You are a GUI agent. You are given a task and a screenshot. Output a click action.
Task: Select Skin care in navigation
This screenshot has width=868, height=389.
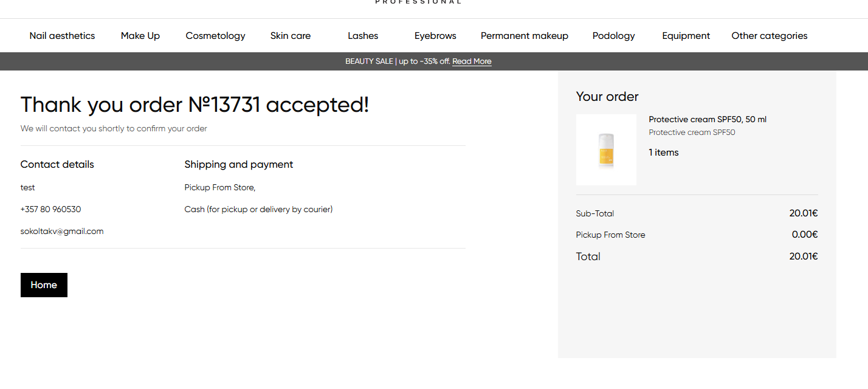[x=291, y=36]
